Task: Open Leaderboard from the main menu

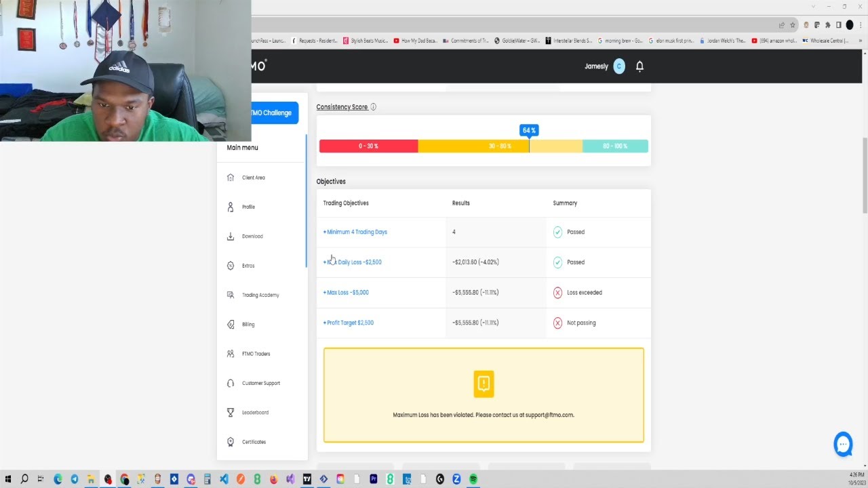Action: pos(255,413)
